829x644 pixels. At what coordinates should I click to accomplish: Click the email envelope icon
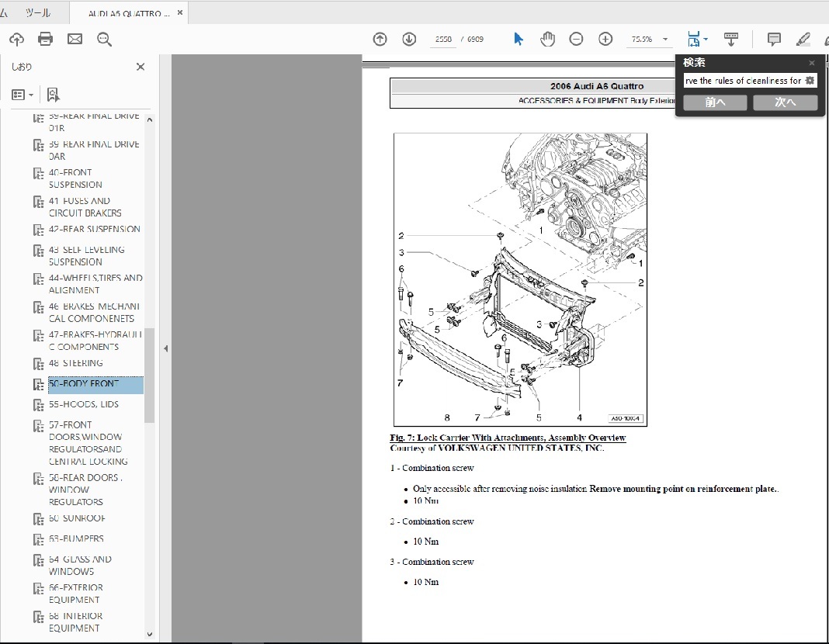tap(75, 39)
